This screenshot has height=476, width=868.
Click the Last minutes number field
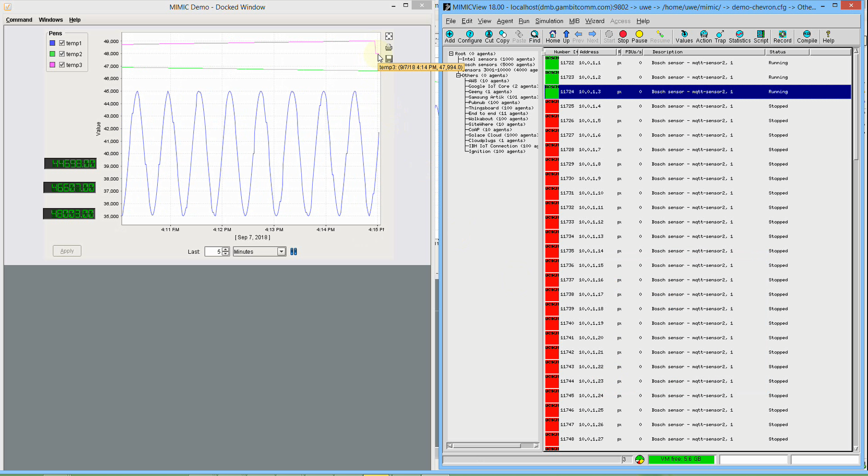pyautogui.click(x=214, y=252)
